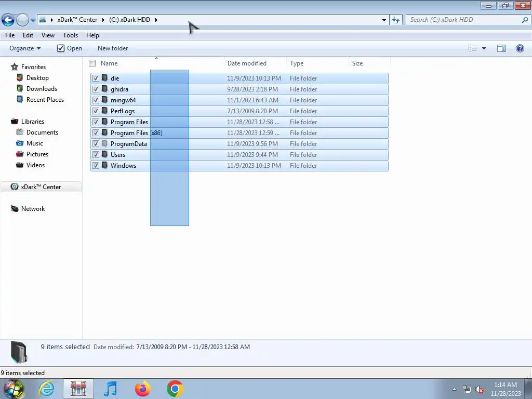Viewport: 532px width, 399px height.
Task: Click the drive icon in address bar
Action: (43, 20)
